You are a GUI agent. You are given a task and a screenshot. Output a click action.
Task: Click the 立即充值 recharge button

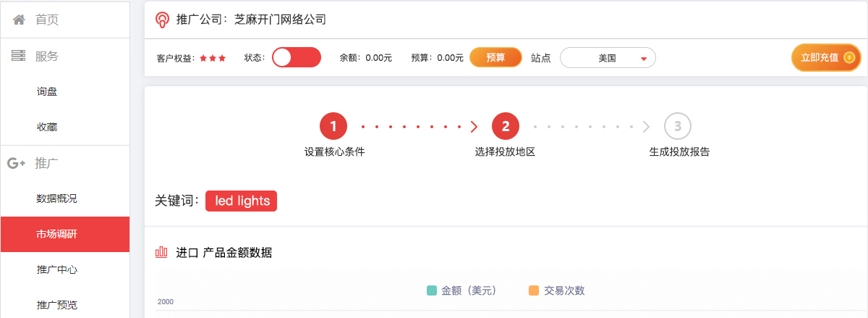coord(825,58)
